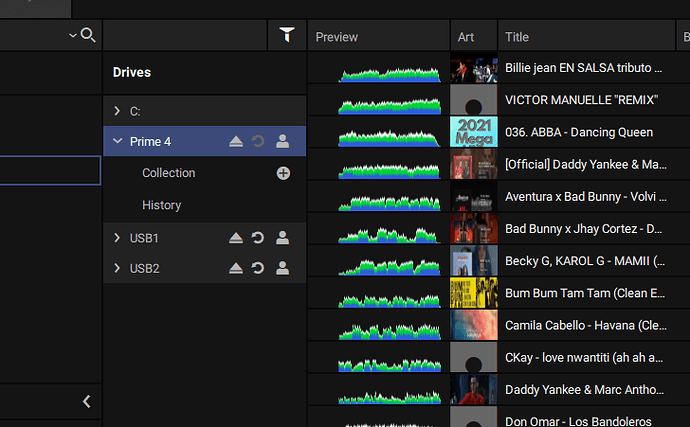Click Aventura x Bad Bunny waveform preview
The height and width of the screenshot is (427, 690).
pyautogui.click(x=389, y=203)
